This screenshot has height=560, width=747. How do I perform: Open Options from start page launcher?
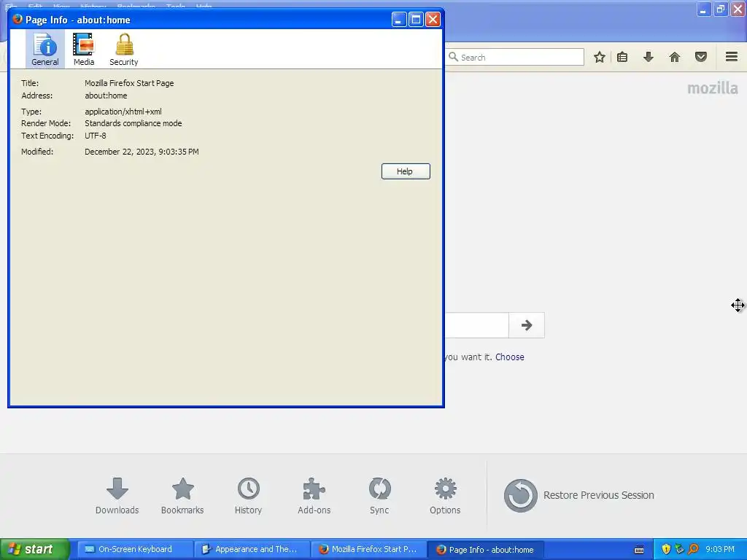coord(445,496)
